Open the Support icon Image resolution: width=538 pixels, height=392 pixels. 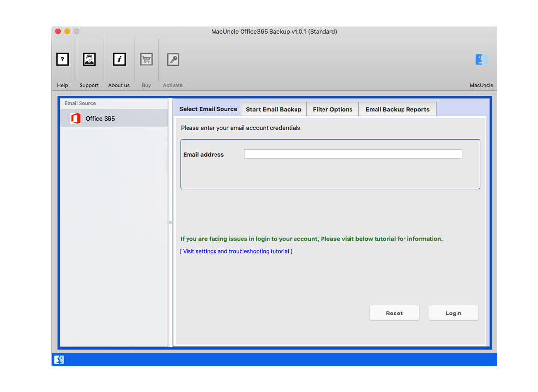point(89,59)
